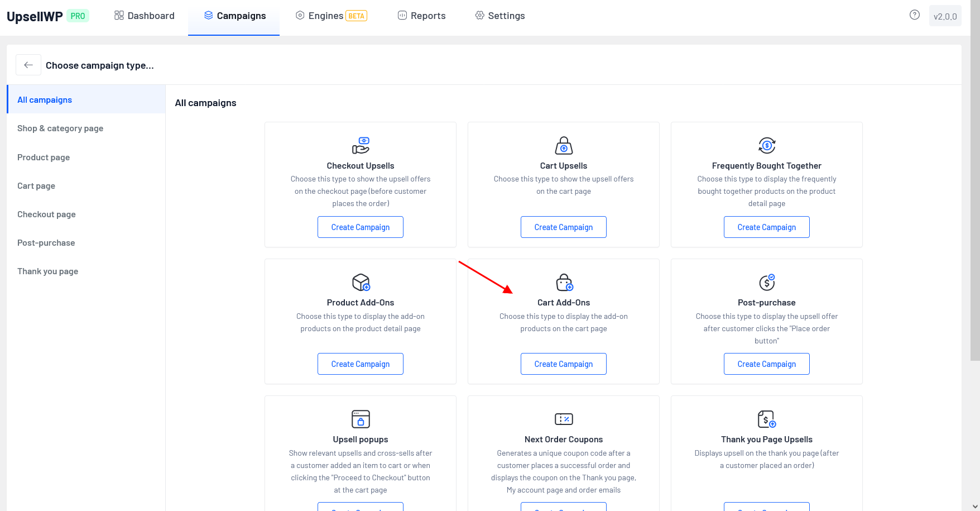Click the Next Order Coupons ticket icon

click(564, 419)
